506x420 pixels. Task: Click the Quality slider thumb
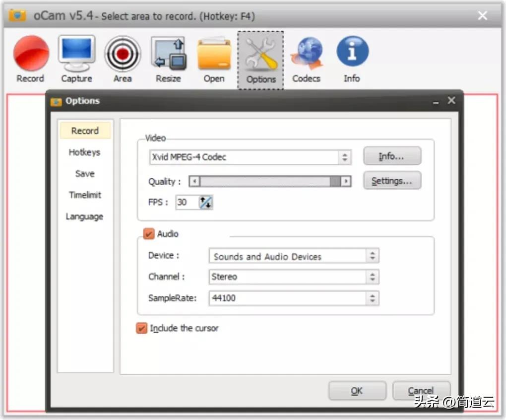(335, 181)
